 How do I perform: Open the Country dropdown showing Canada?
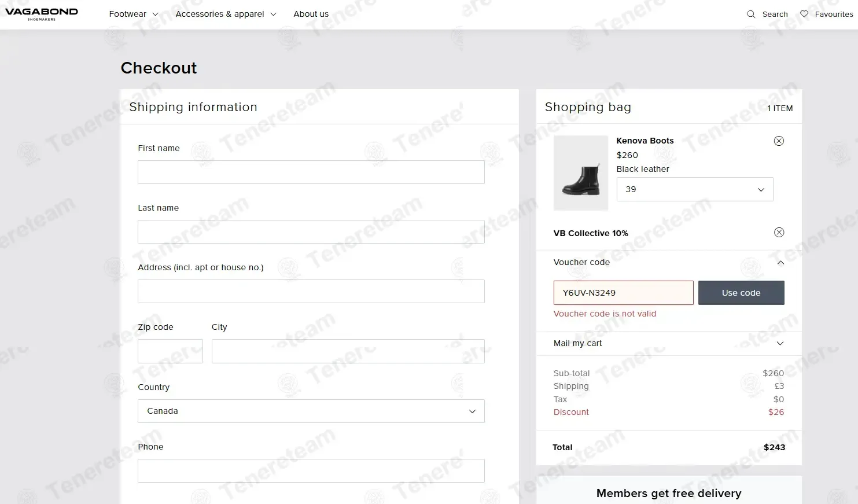click(311, 411)
